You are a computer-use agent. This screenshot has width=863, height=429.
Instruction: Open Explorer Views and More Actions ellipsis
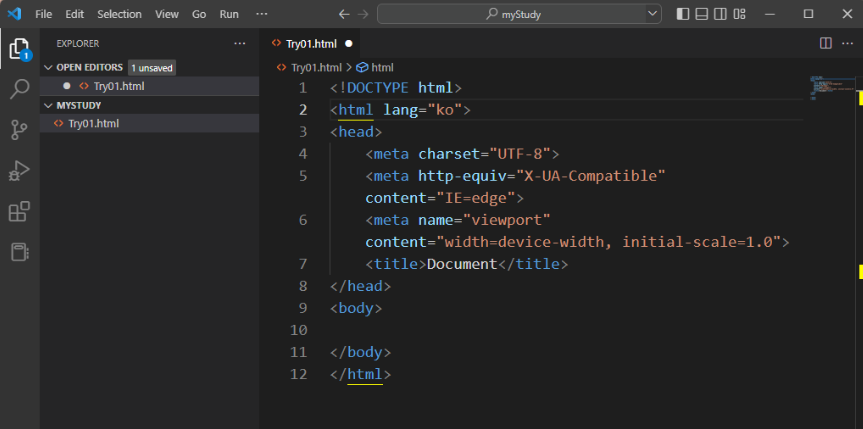[x=239, y=44]
